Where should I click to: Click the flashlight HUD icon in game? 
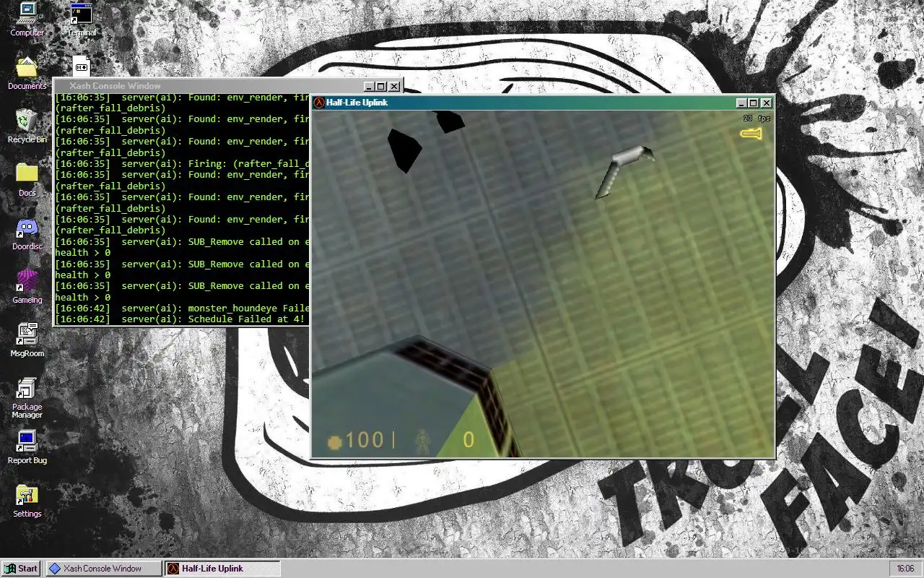coord(751,133)
